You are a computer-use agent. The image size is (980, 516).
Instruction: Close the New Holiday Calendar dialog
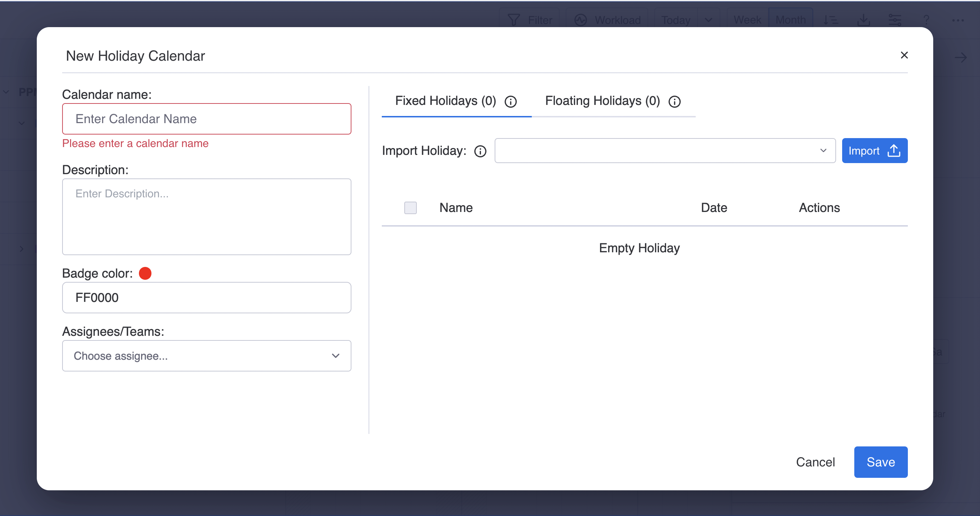904,56
